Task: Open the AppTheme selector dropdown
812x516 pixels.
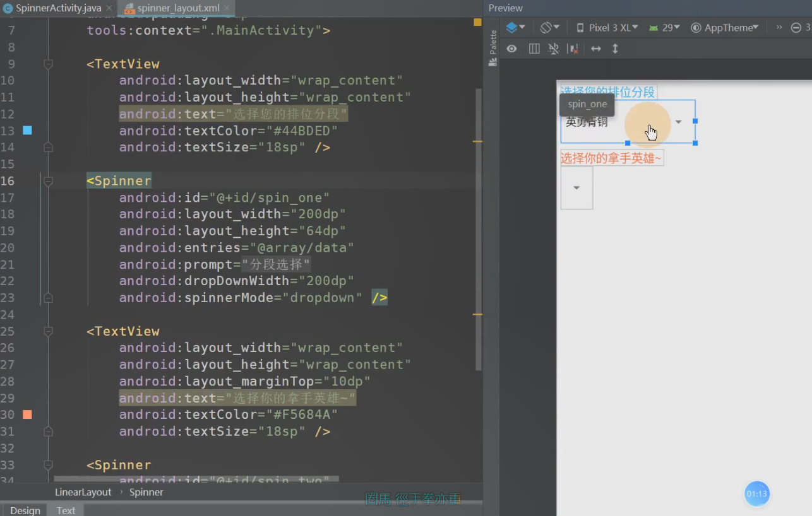Action: tap(725, 28)
